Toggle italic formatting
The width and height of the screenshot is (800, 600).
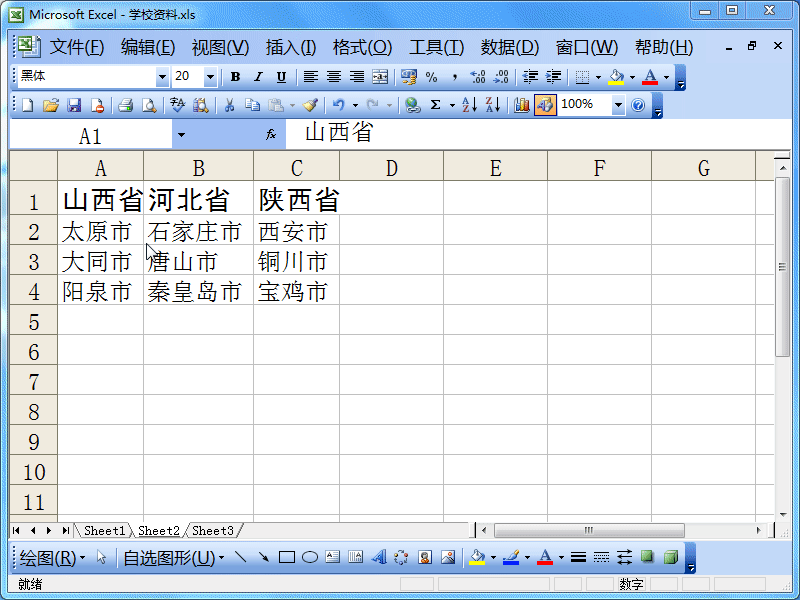258,77
